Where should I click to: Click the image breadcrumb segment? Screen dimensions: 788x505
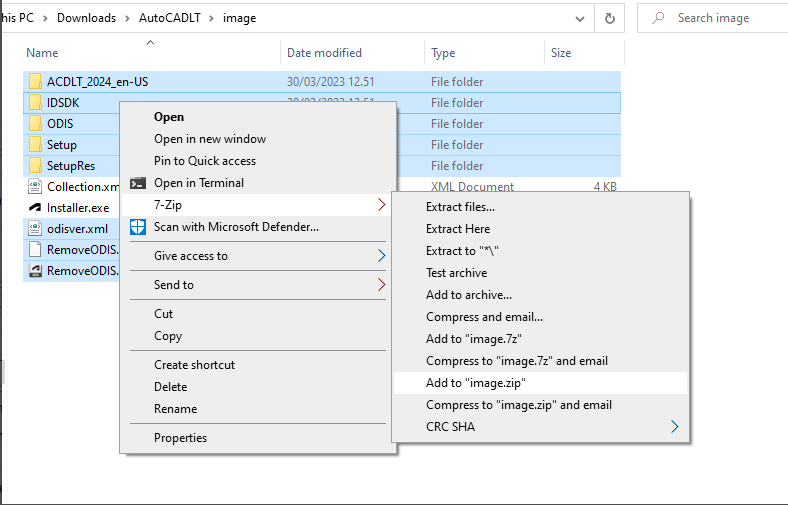[239, 19]
